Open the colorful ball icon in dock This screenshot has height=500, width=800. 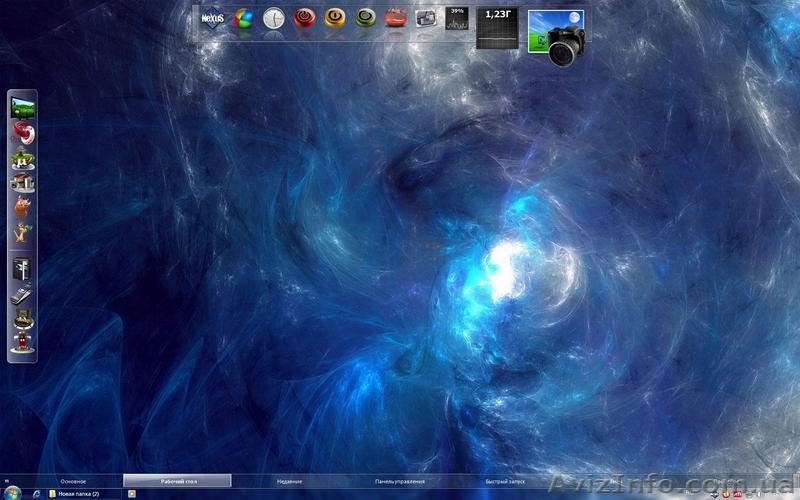pyautogui.click(x=243, y=18)
